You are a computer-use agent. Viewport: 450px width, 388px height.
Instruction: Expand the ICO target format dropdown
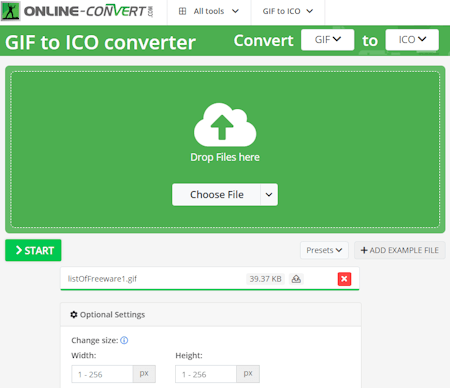412,40
